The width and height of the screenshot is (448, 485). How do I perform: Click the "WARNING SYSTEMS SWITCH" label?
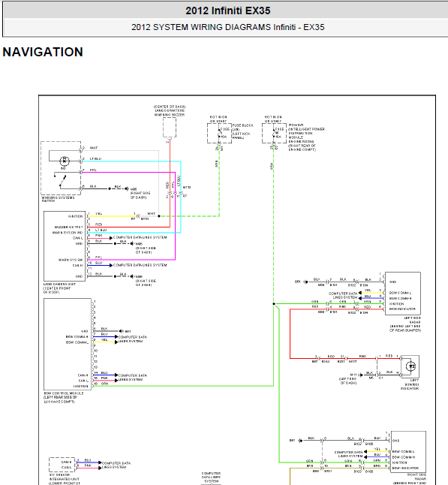pos(58,199)
